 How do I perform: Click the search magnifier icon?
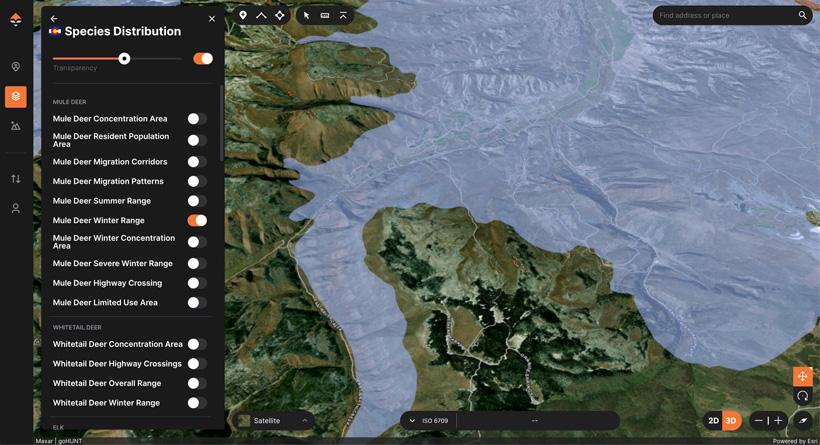[802, 15]
